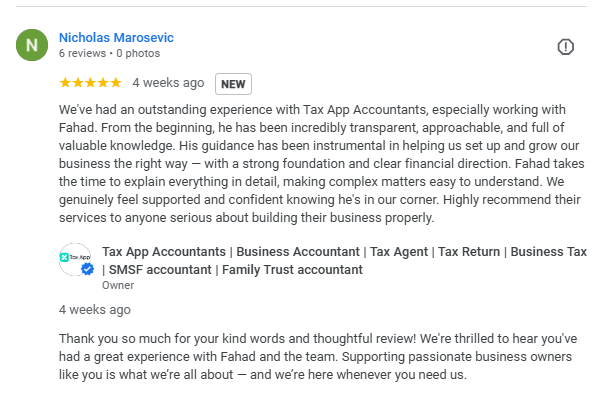Open the Tax App Accountants owner name
Screen dimensions: 609x394
(164, 252)
